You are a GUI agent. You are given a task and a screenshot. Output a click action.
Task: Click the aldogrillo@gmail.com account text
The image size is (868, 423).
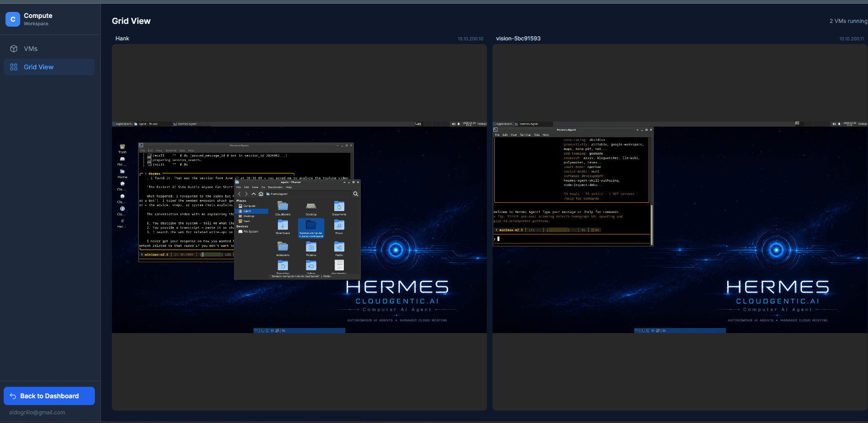point(37,412)
